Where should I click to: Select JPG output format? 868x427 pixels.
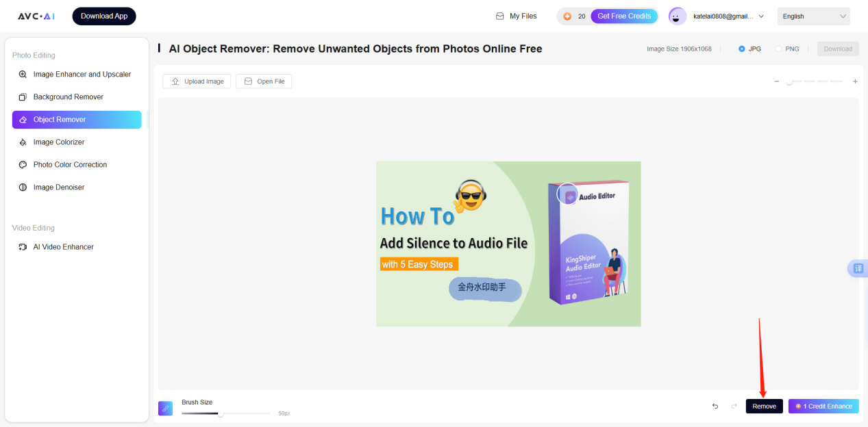click(749, 49)
